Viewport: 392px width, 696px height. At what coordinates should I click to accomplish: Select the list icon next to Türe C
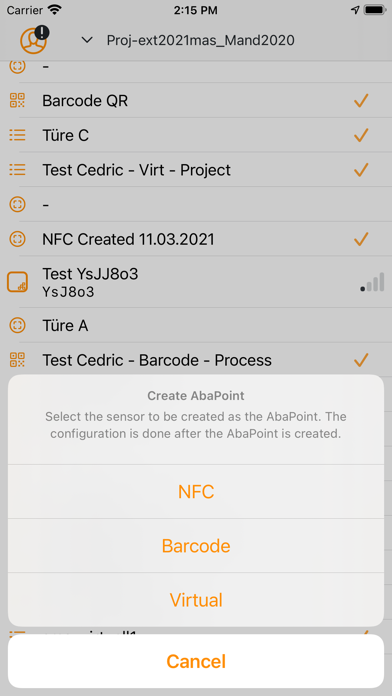[17, 135]
